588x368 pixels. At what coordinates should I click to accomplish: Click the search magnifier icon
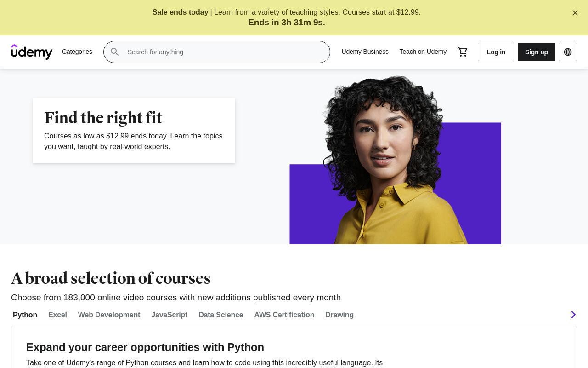click(x=115, y=52)
